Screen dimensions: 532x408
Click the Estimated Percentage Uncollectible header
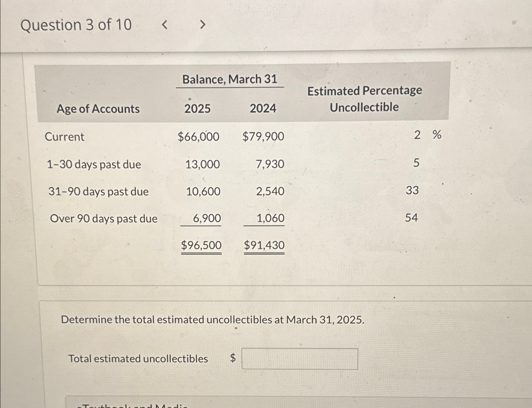365,99
